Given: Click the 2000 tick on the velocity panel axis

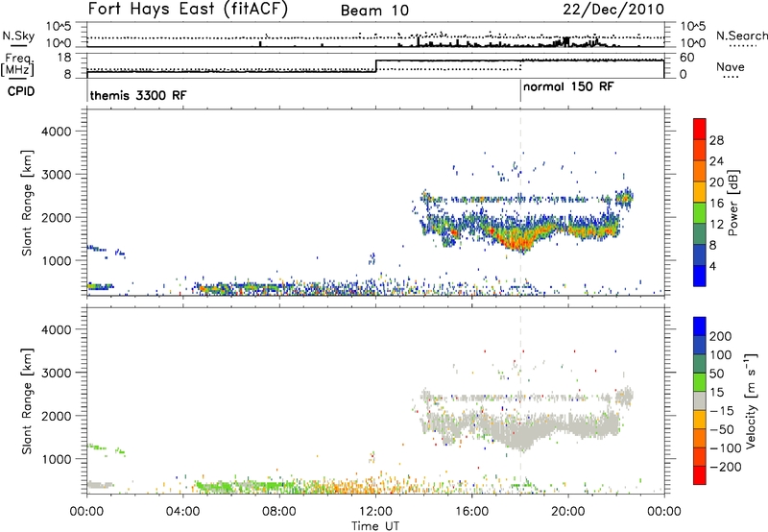Looking at the screenshot, I should pyautogui.click(x=57, y=416).
